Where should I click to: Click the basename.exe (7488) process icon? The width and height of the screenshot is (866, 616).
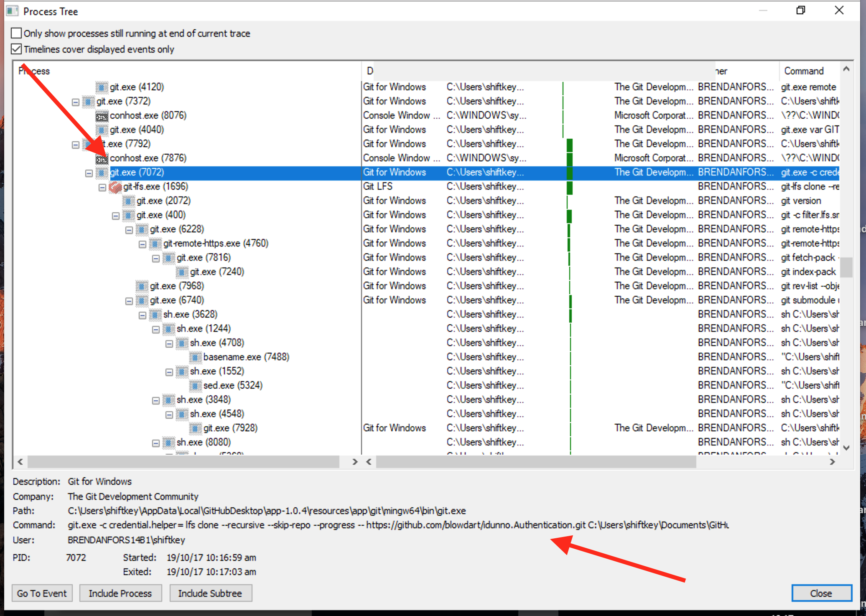coord(195,357)
